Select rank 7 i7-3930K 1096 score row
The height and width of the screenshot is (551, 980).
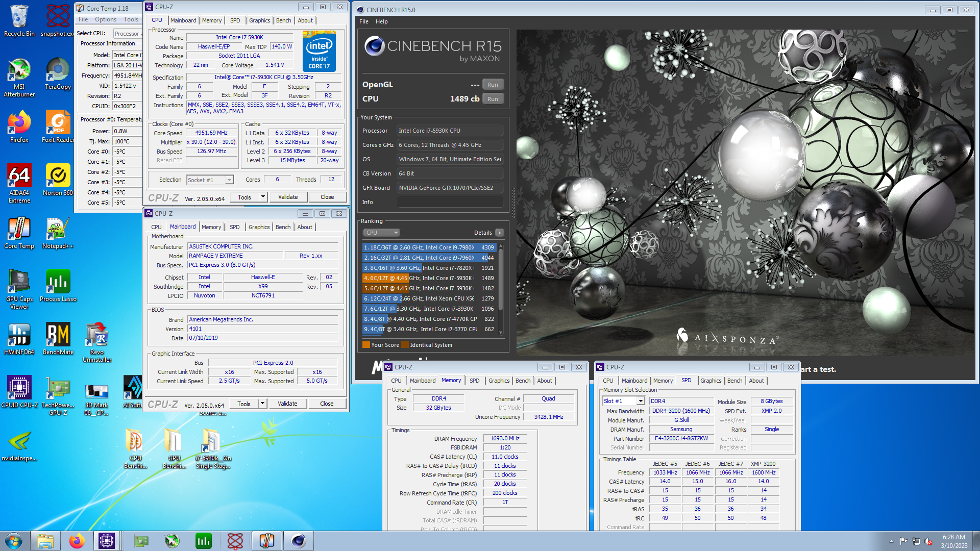[429, 309]
